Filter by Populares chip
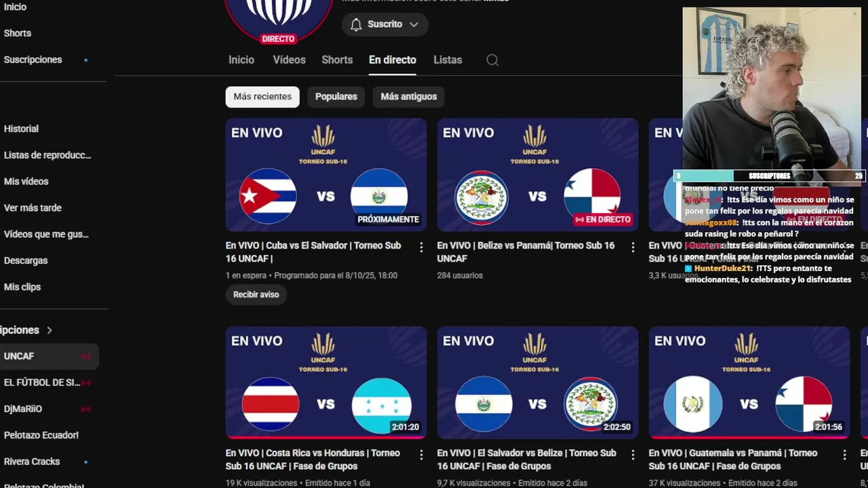The width and height of the screenshot is (868, 488). coord(336,96)
